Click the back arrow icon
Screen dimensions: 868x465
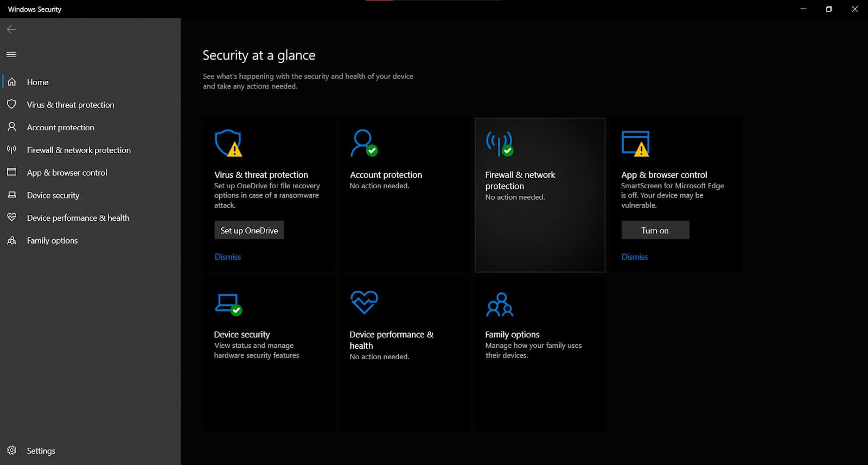pos(11,29)
